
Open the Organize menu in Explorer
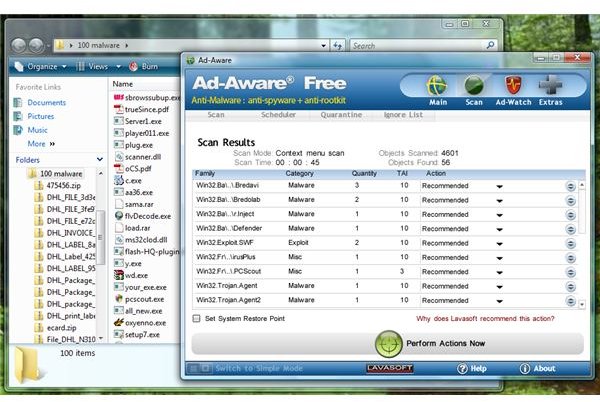click(40, 67)
